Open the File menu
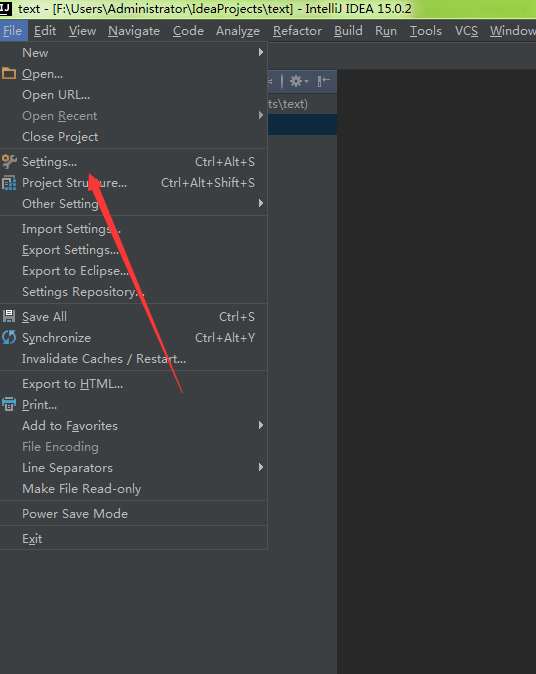536x674 pixels. [12, 31]
